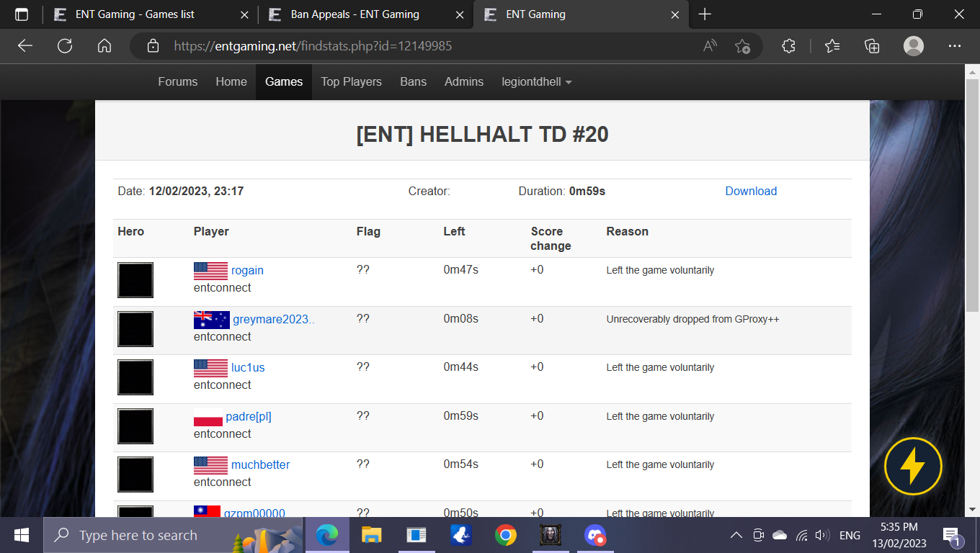Open the Favorites list
Viewport: 980px width, 553px height.
pos(832,46)
